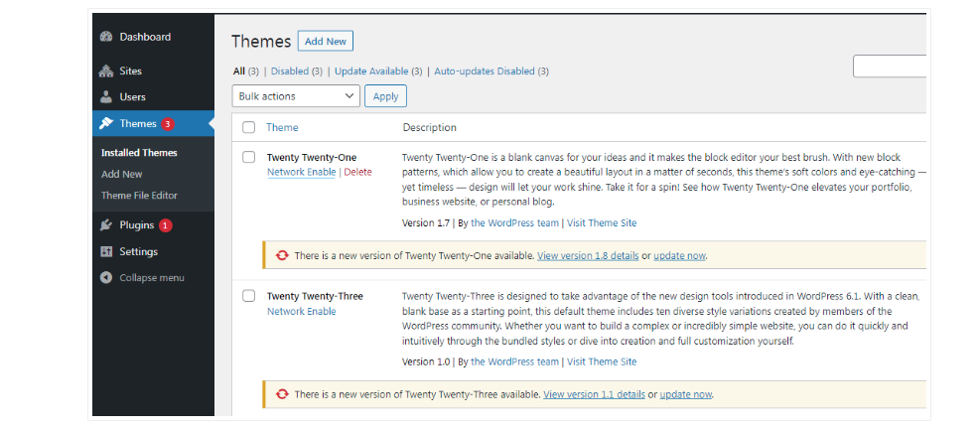The image size is (980, 430).
Task: Click the Add New button beside Themes heading
Action: pyautogui.click(x=326, y=42)
